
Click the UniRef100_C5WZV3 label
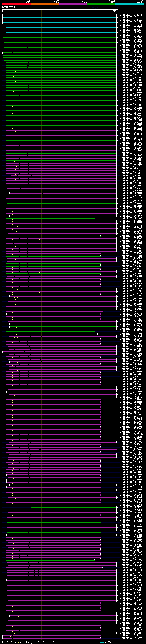click(131, 45)
